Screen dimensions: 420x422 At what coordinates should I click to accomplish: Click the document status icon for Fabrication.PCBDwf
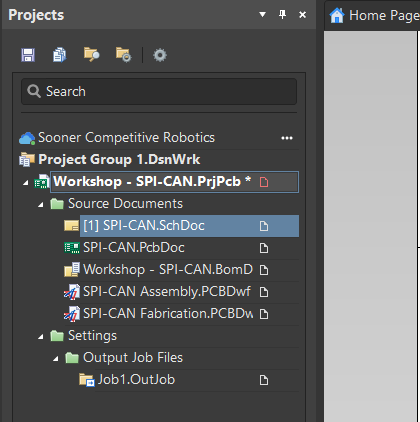coord(264,314)
